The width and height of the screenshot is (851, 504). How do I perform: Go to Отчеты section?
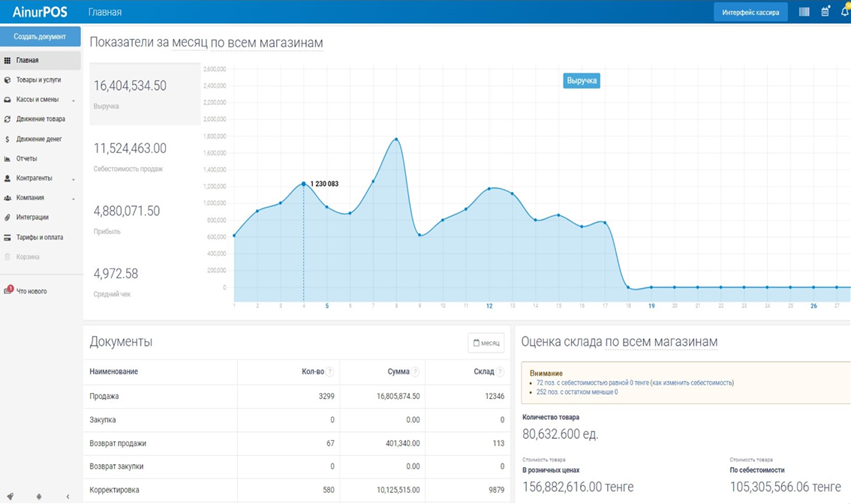pyautogui.click(x=26, y=158)
